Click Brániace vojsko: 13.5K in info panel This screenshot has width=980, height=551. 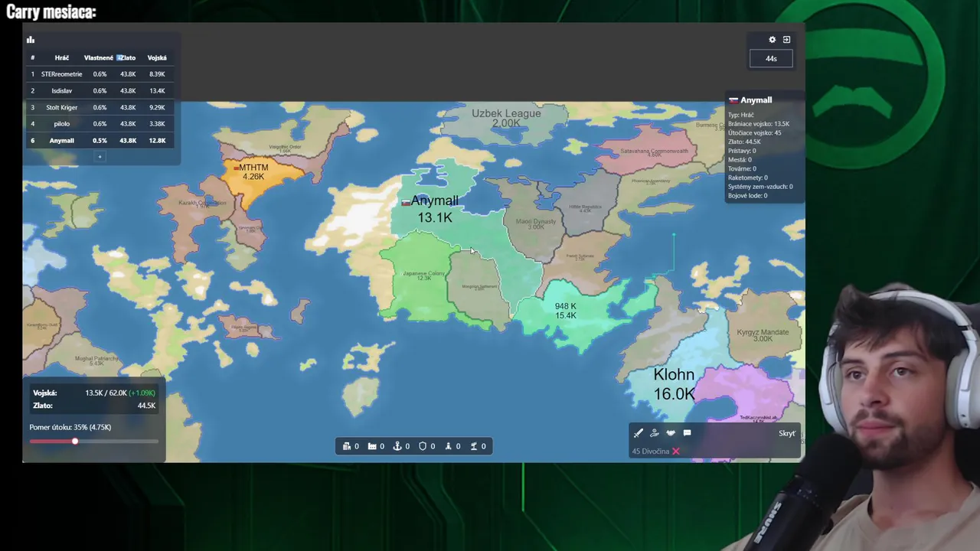(759, 124)
